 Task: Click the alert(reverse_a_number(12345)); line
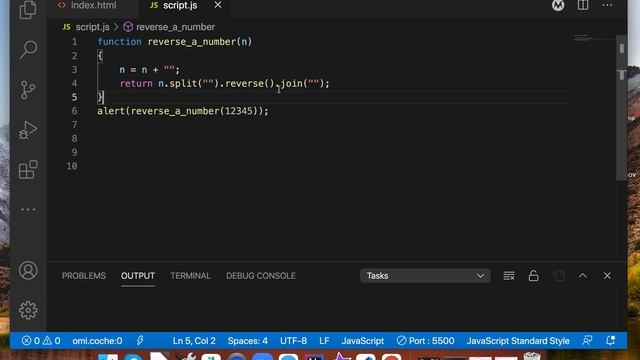click(x=183, y=111)
